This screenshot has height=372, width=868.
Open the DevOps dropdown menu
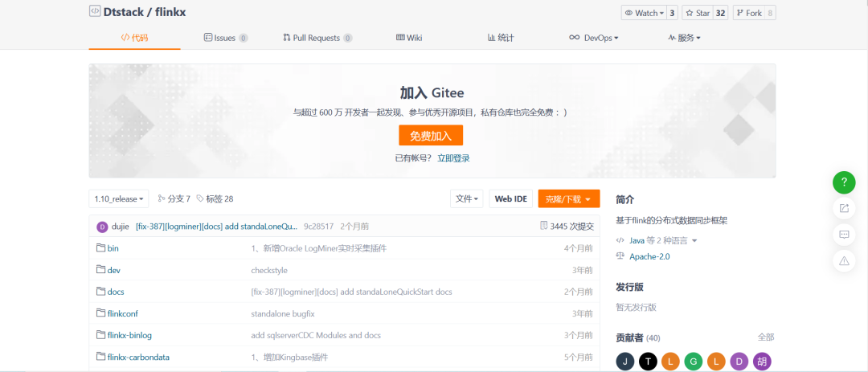coord(593,38)
